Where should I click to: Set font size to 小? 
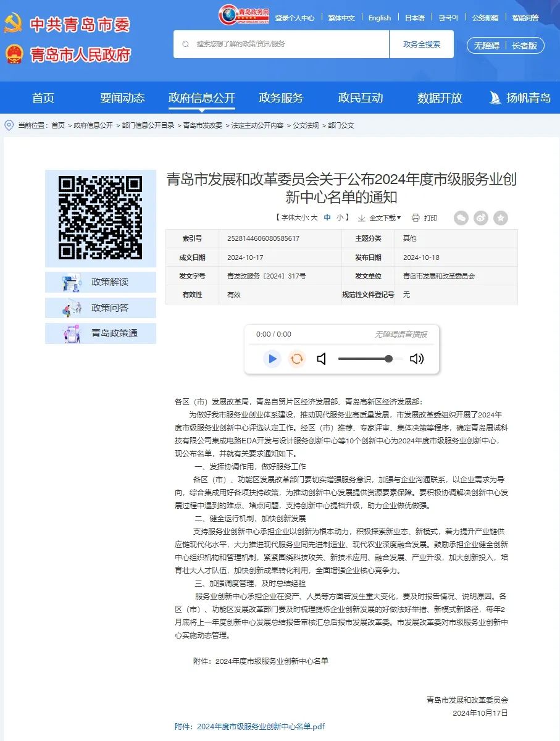(340, 218)
